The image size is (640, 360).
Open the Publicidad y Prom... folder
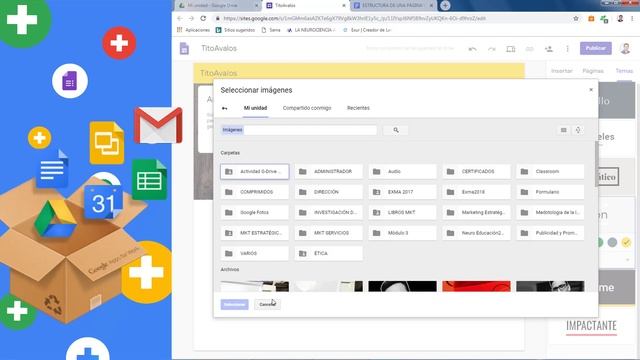coord(550,233)
